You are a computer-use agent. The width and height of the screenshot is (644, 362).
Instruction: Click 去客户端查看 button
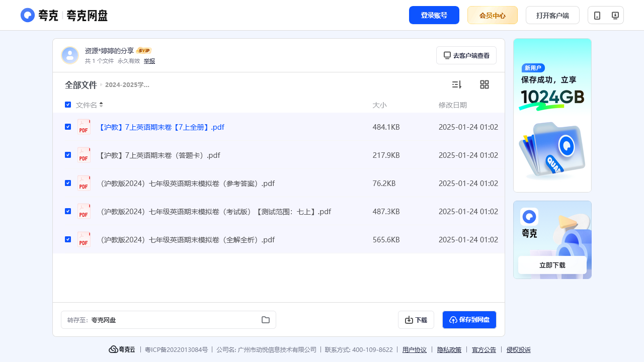click(x=466, y=55)
